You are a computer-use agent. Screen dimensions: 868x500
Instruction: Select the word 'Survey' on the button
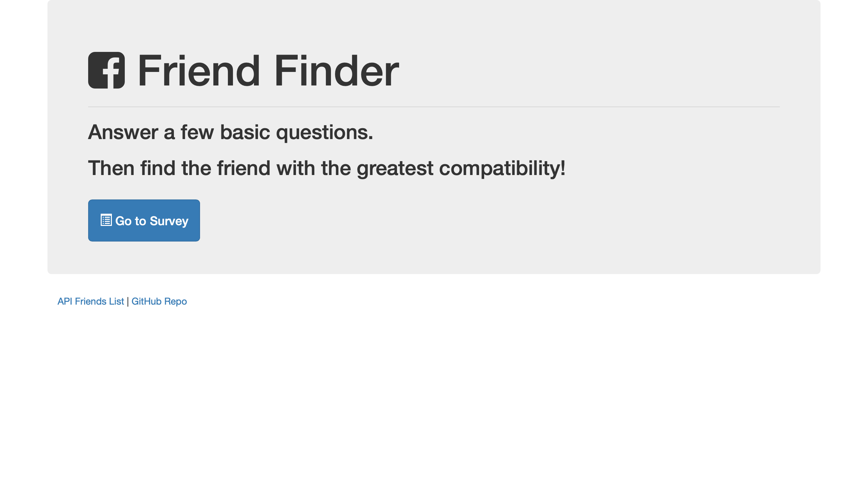click(169, 221)
